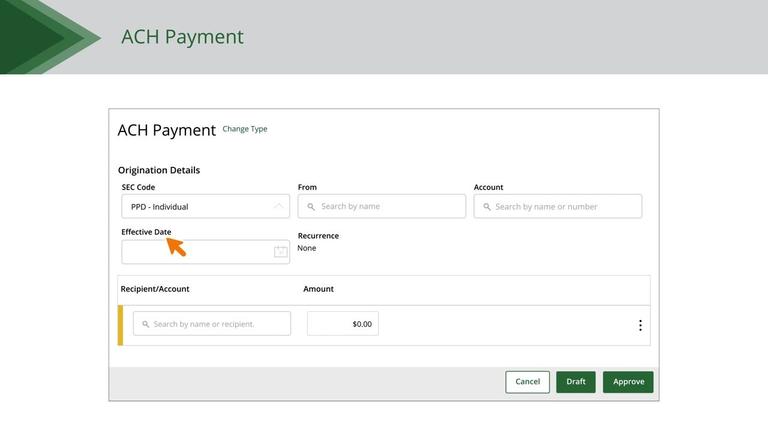Screen dimensions: 768x432
Task: Click the Amount column header
Action: [318, 289]
